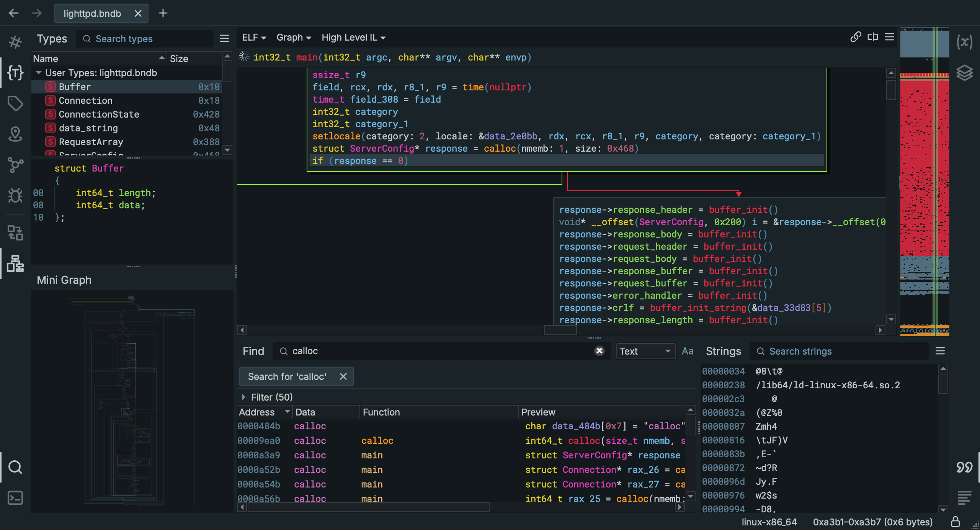The image size is (980, 530).
Task: Expand the Filter (50) section
Action: click(x=244, y=397)
